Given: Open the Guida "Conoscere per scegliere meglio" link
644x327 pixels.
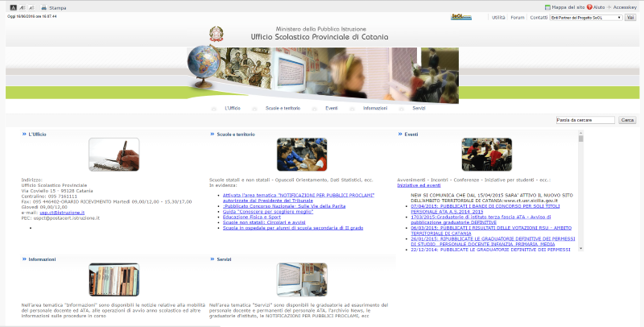Looking at the screenshot, I should [268, 212].
